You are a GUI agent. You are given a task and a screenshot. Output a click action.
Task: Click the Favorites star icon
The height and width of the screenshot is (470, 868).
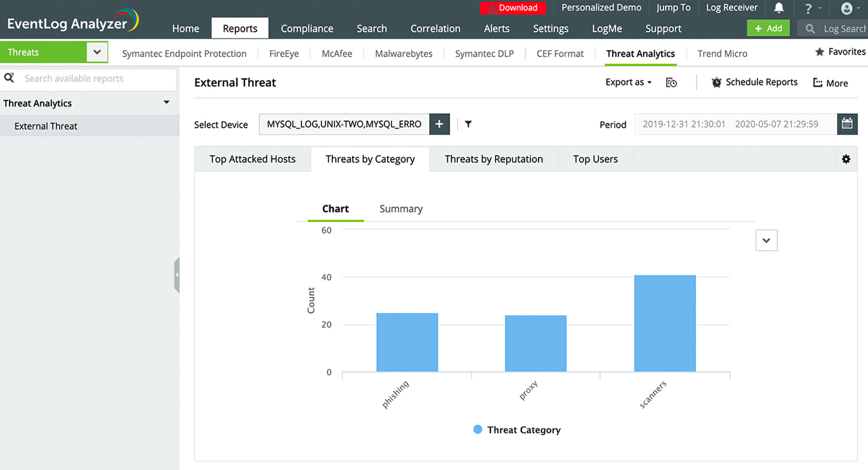click(x=819, y=52)
